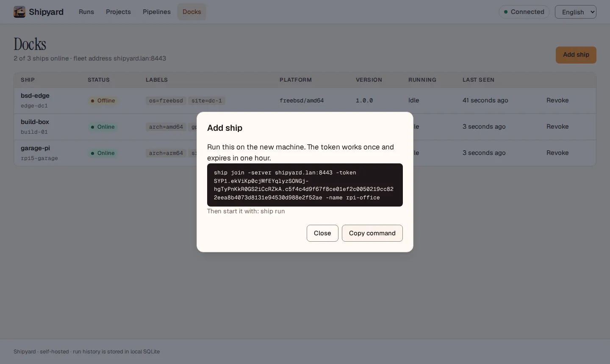The image size is (610, 364).
Task: Click the Connected status indicator
Action: tap(524, 12)
